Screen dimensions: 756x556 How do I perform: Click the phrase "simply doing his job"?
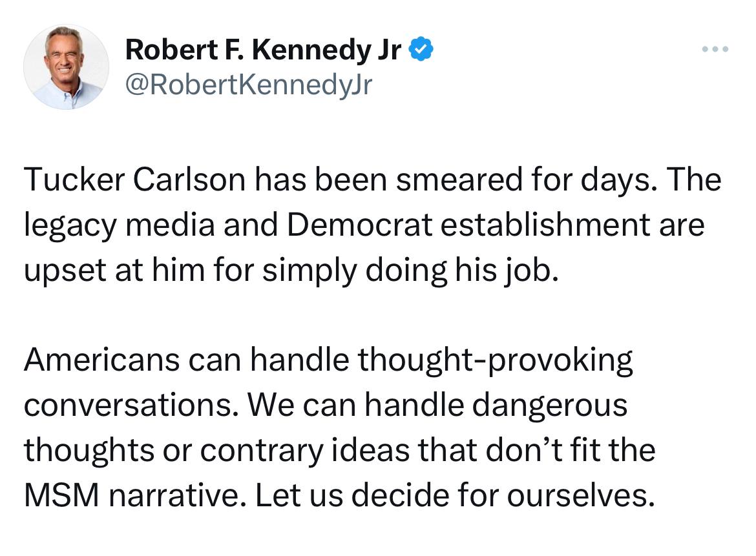click(410, 271)
